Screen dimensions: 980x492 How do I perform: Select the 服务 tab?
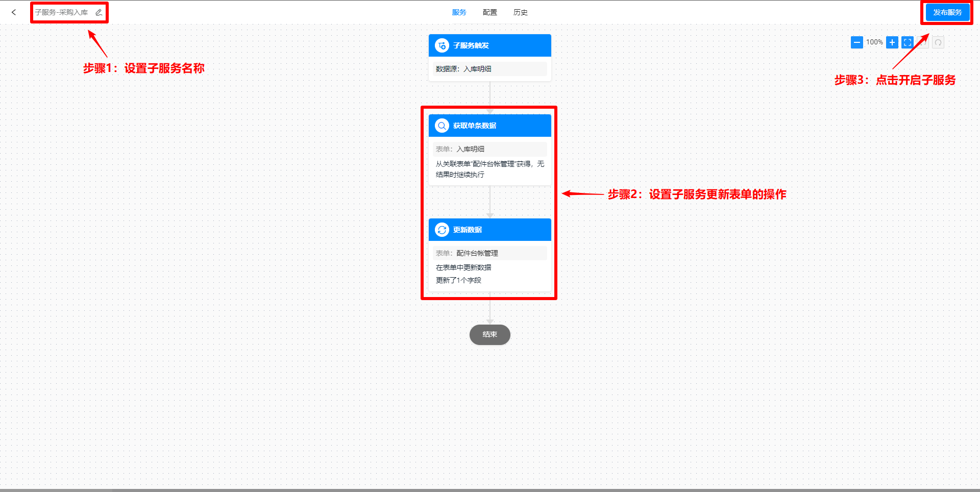click(x=459, y=12)
